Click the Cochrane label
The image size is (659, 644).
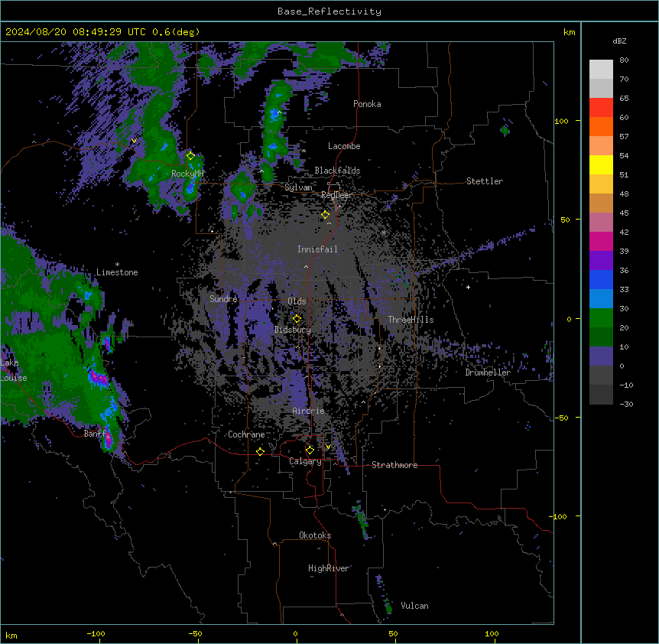point(246,434)
